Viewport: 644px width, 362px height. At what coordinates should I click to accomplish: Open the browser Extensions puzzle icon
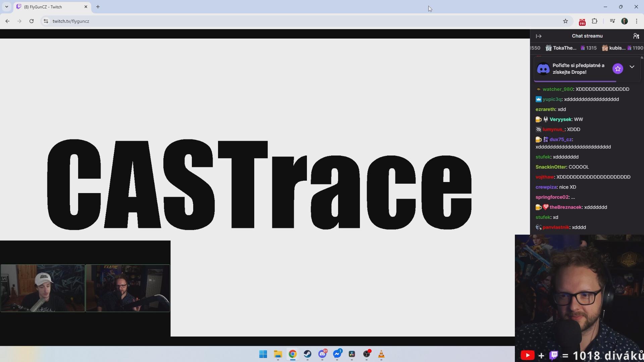594,21
